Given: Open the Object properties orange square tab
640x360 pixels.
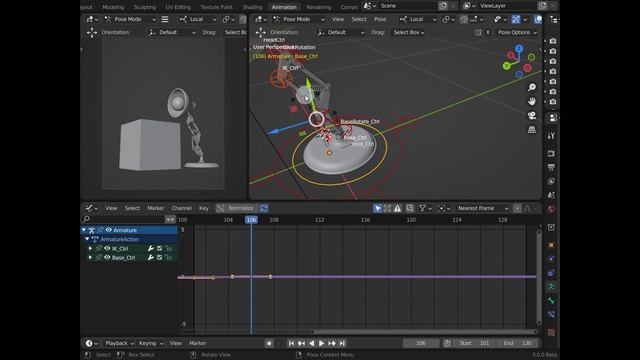Looking at the screenshot, I should (551, 245).
